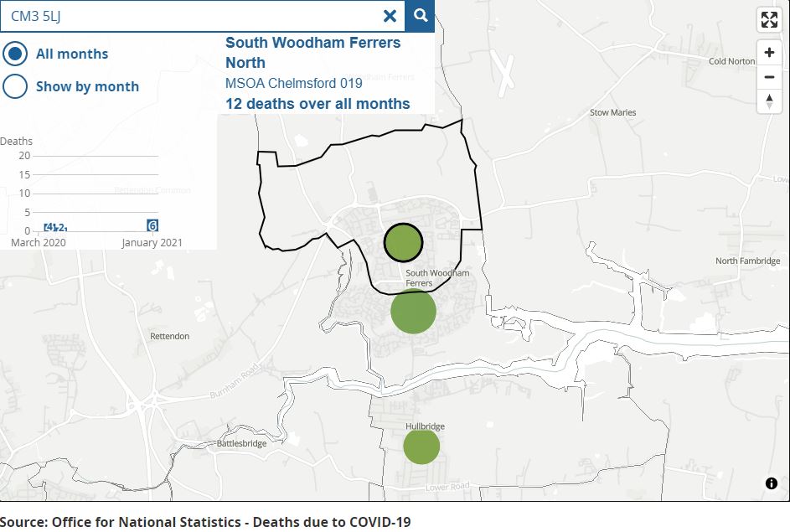Clear the postcode with the X icon
The height and width of the screenshot is (532, 790).
(x=390, y=16)
